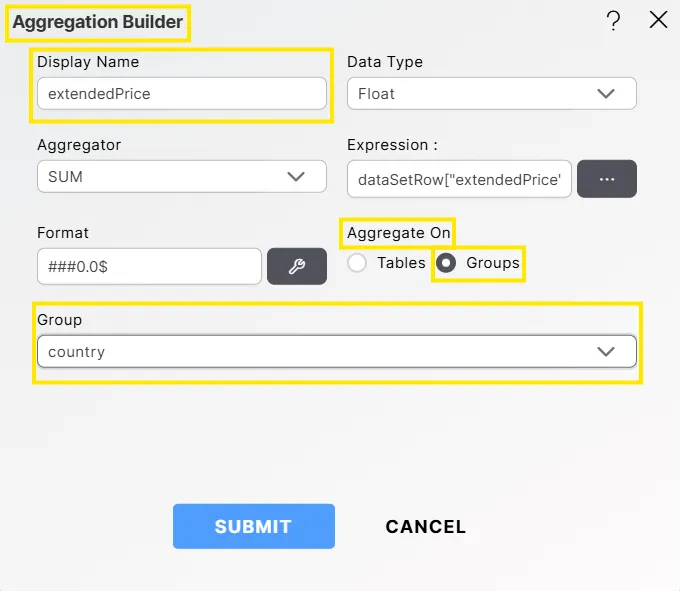Open the Group country dropdown
The width and height of the screenshot is (680, 591).
[x=336, y=352]
